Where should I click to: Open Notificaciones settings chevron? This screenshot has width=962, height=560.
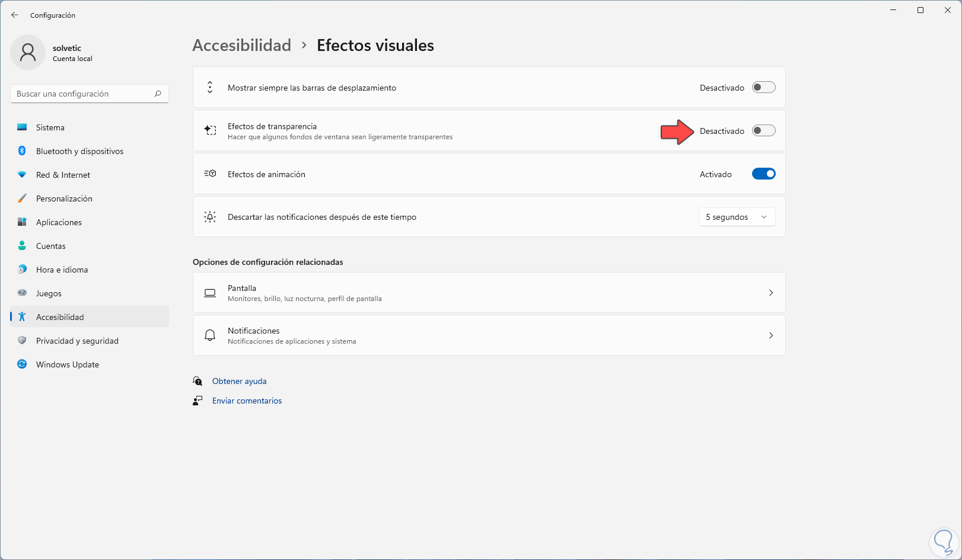point(770,335)
